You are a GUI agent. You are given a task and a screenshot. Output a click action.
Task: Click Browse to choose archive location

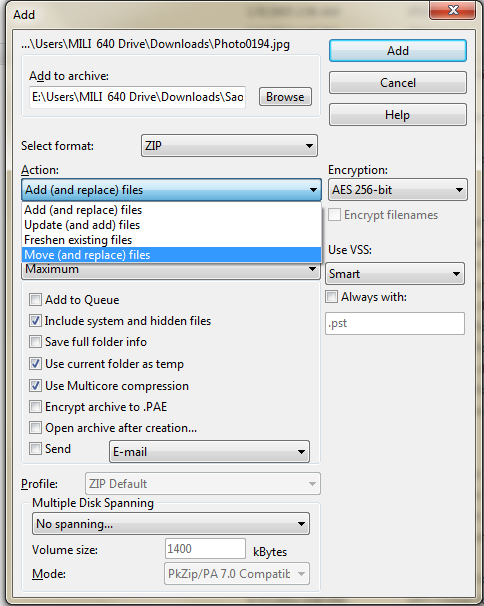[285, 97]
